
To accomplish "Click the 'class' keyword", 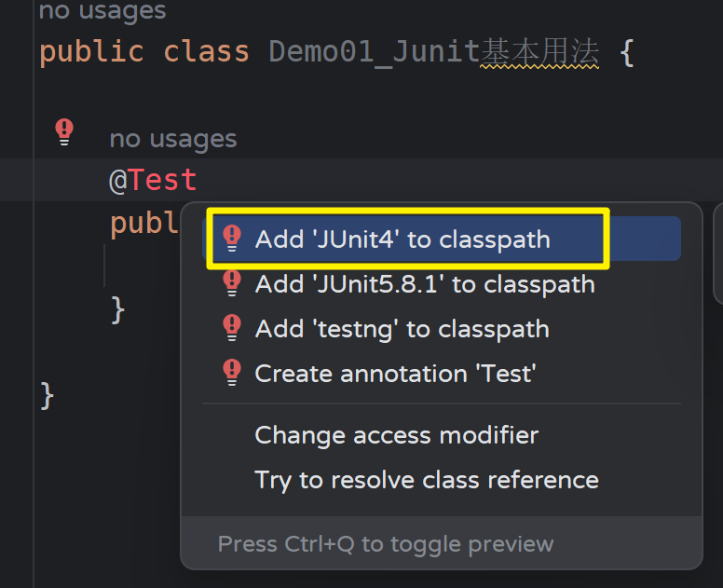I will 207,51.
